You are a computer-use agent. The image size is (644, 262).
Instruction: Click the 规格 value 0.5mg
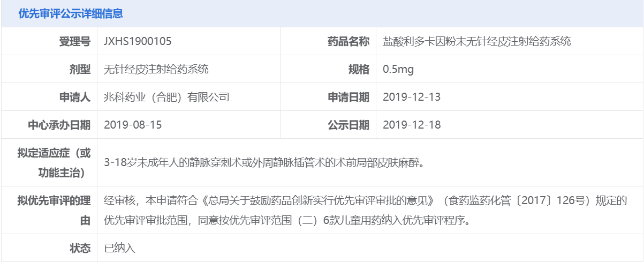[398, 69]
